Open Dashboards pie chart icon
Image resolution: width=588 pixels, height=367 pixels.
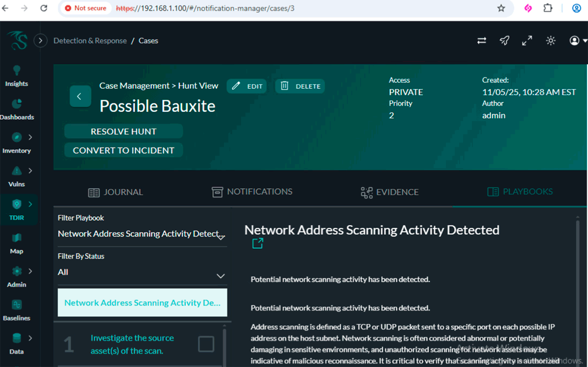(17, 104)
